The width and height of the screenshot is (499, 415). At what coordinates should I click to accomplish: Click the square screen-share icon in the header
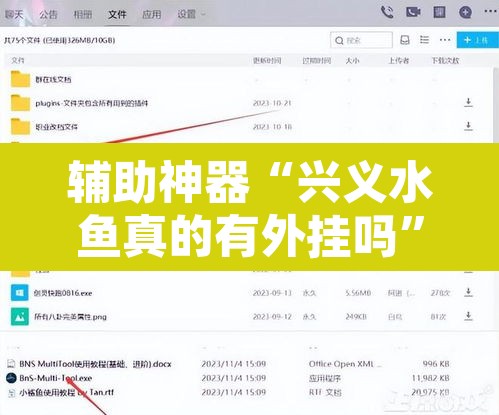(439, 13)
